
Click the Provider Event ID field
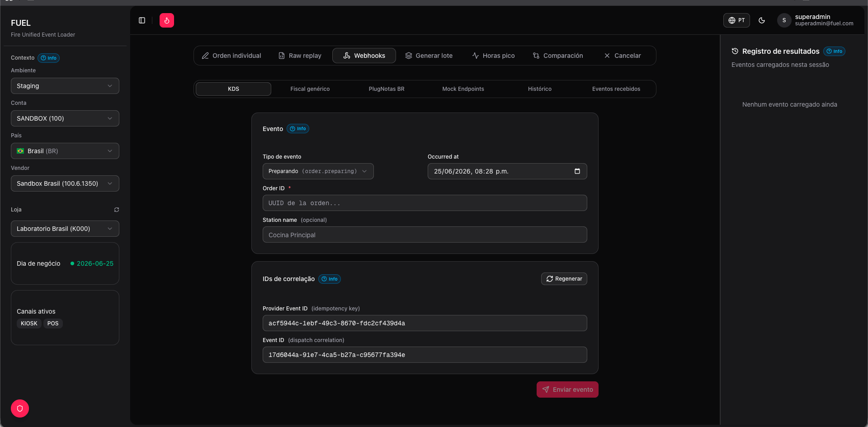(425, 323)
